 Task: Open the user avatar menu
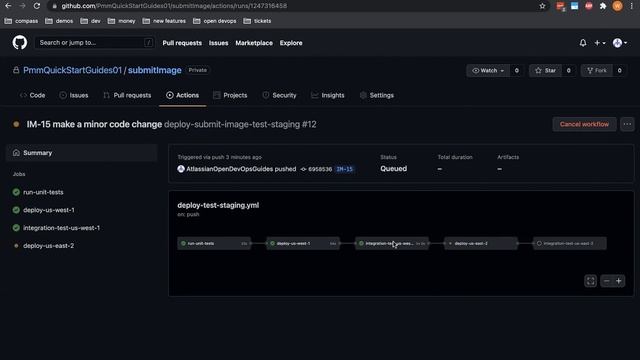620,43
